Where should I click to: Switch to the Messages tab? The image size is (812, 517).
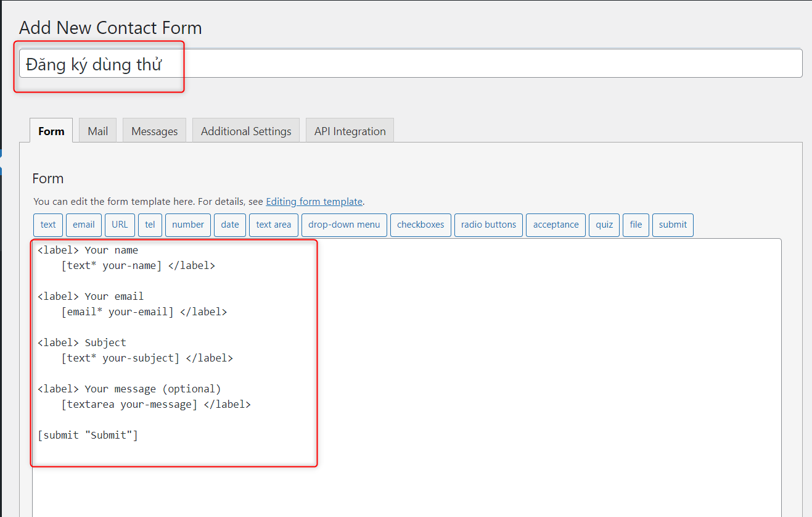(x=154, y=130)
